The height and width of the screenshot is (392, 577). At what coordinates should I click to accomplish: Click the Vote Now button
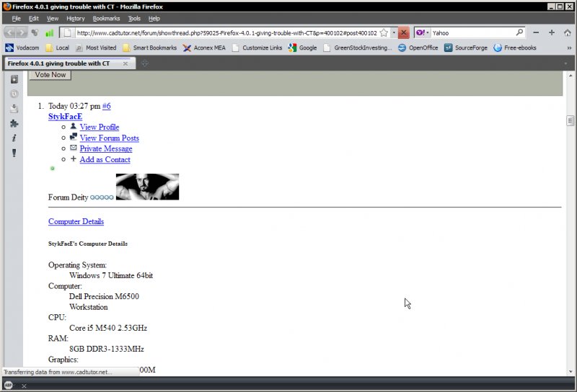pos(50,75)
